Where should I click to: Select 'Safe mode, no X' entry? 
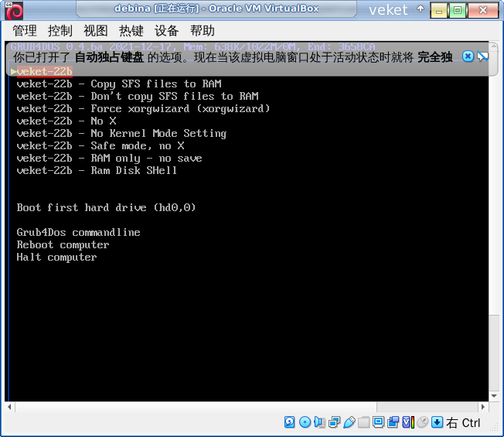pos(100,145)
